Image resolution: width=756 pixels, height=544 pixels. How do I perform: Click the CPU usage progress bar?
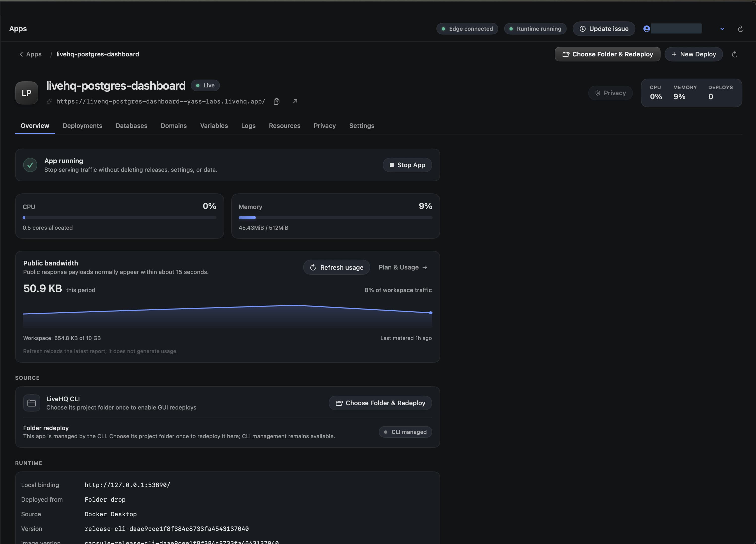pyautogui.click(x=119, y=218)
